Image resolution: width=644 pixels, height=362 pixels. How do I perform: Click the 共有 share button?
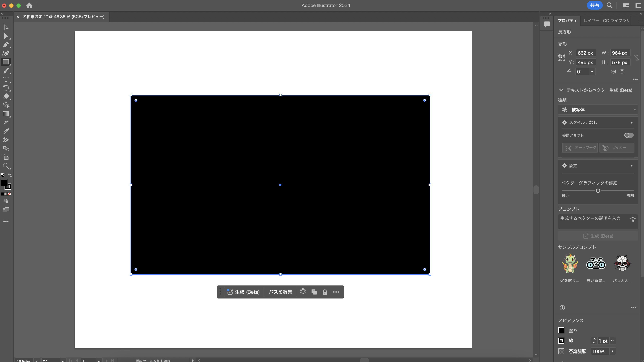tap(594, 5)
